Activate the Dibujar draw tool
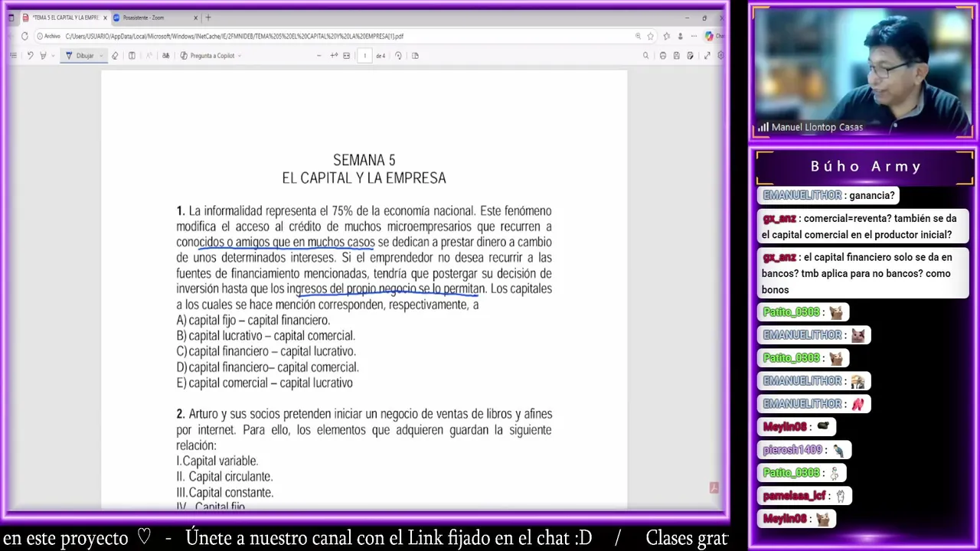The height and width of the screenshot is (551, 980). pyautogui.click(x=80, y=55)
